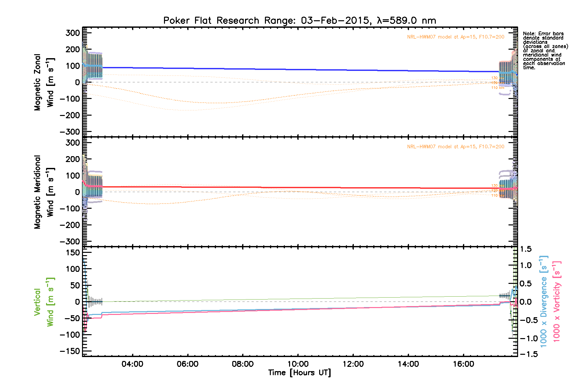Click the green Vertical Wind axis label
The height and width of the screenshot is (392, 588).
(44, 302)
